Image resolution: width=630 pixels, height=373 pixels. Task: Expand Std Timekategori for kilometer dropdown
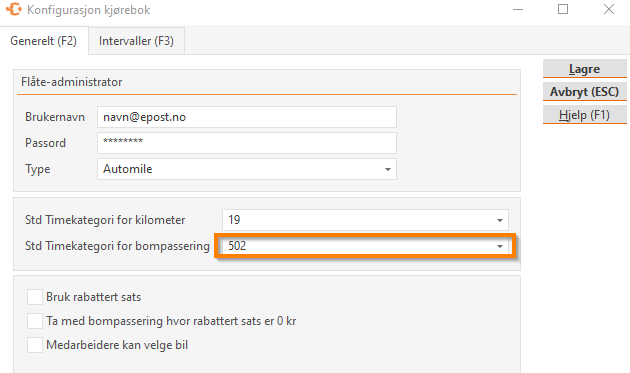(499, 220)
